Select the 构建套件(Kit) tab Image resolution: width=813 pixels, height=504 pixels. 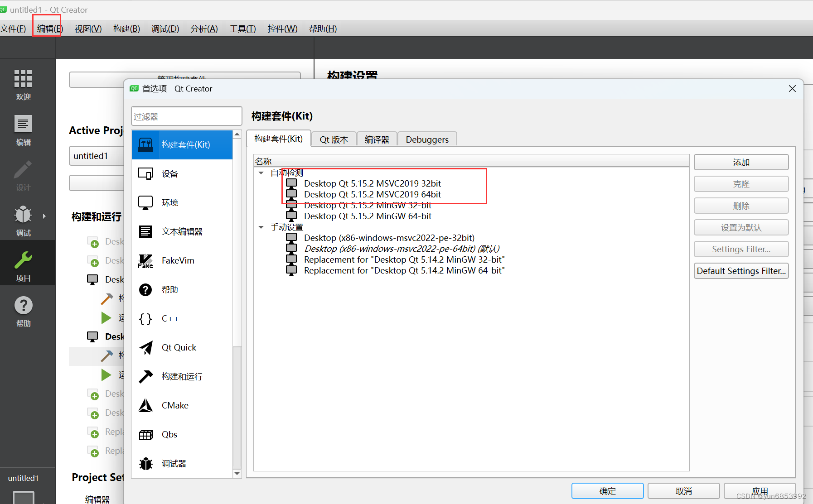point(279,139)
